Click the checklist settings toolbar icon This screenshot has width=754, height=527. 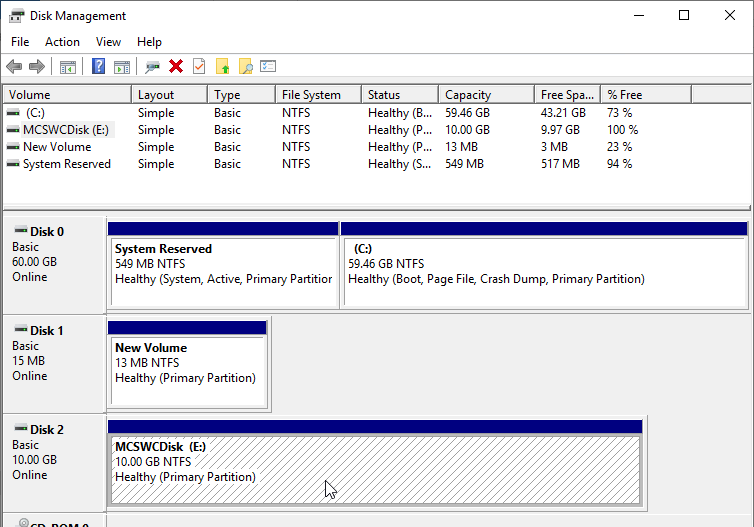(268, 67)
